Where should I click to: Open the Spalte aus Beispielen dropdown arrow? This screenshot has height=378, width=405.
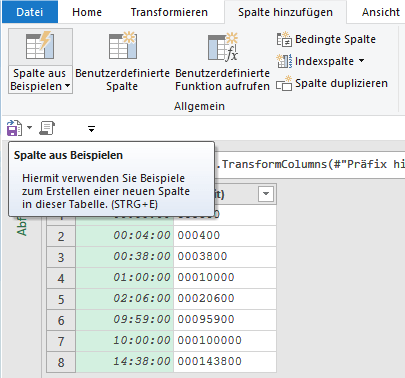68,86
